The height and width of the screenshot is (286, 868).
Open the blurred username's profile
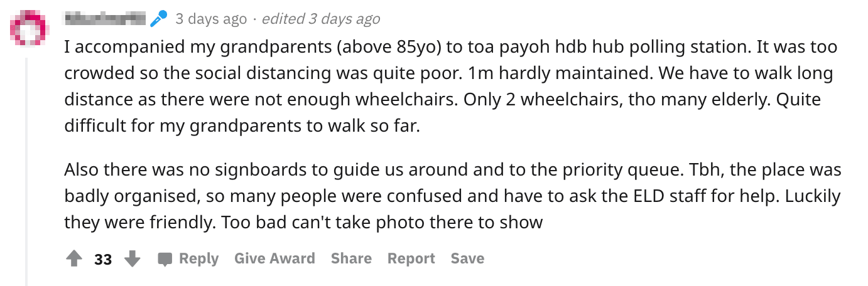(104, 19)
